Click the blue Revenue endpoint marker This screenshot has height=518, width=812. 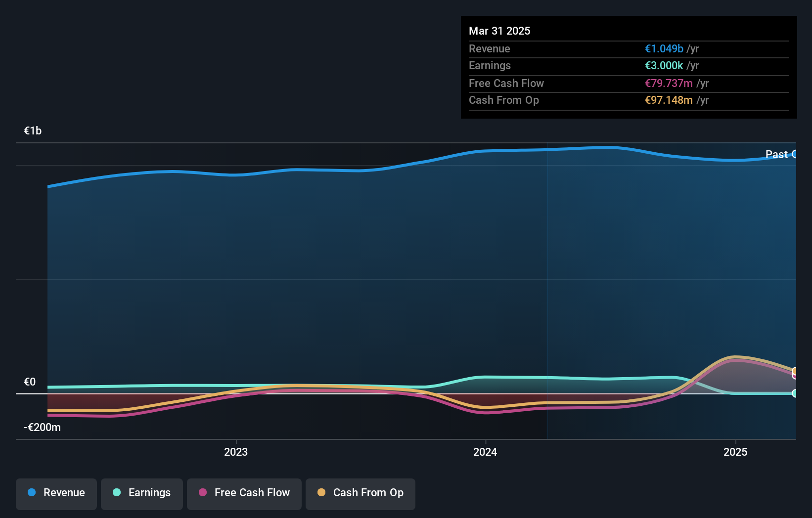click(795, 154)
